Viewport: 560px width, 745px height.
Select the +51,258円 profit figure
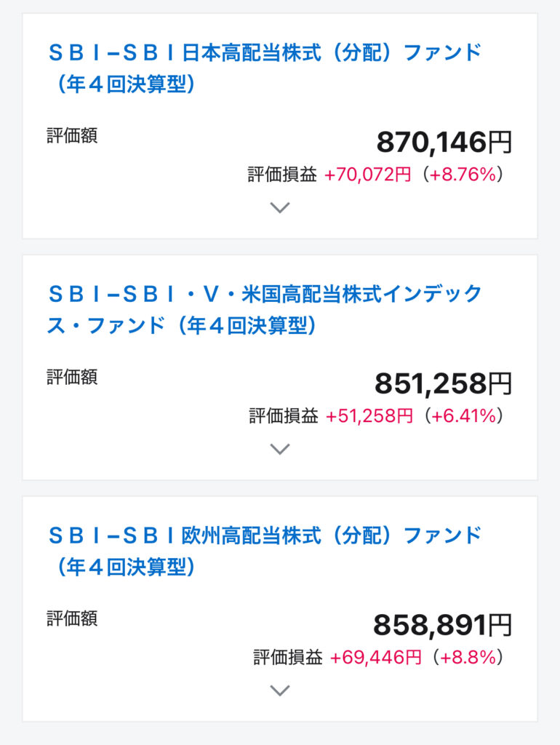click(369, 415)
